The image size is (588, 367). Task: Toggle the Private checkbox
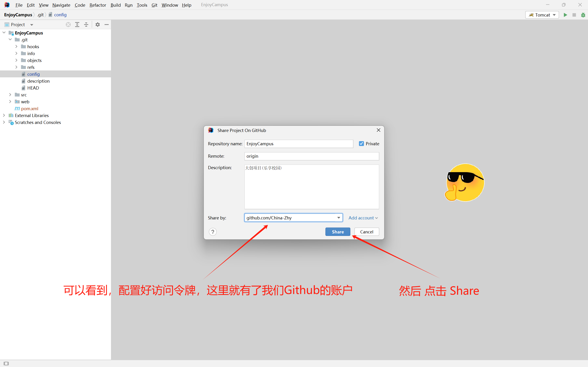(361, 144)
